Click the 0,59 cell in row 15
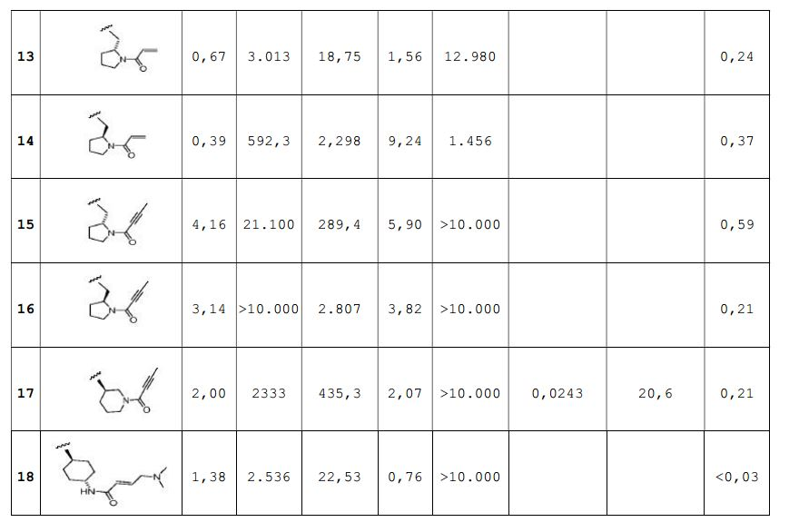Image resolution: width=799 pixels, height=532 pixels. (736, 225)
